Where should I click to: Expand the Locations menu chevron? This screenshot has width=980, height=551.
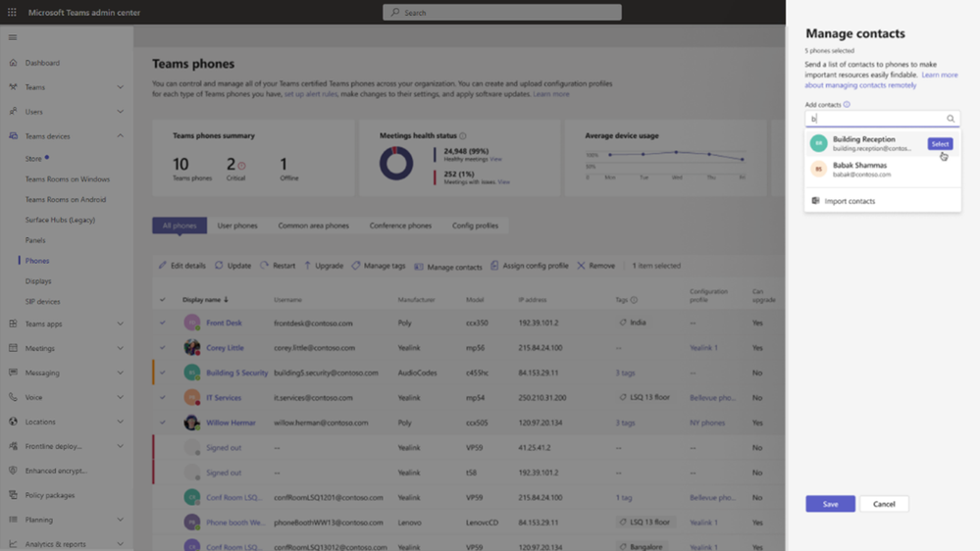pyautogui.click(x=120, y=422)
